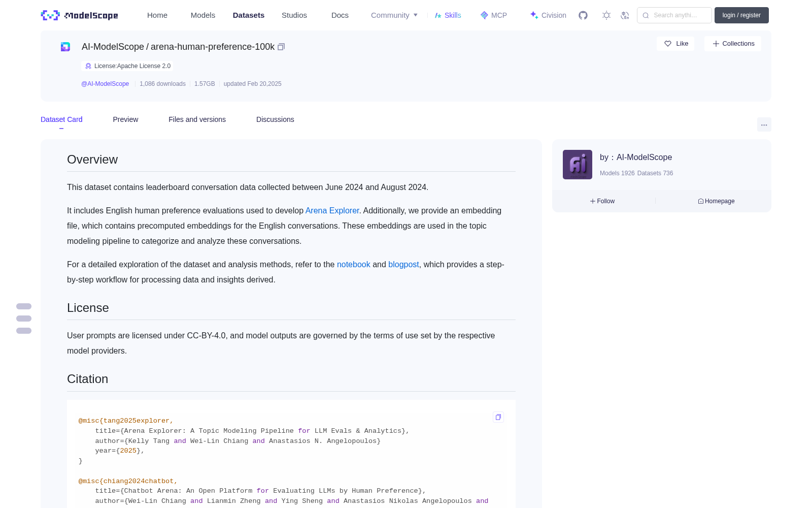This screenshot has width=812, height=508.
Task: Click the 1,086 downloads text
Action: [162, 84]
